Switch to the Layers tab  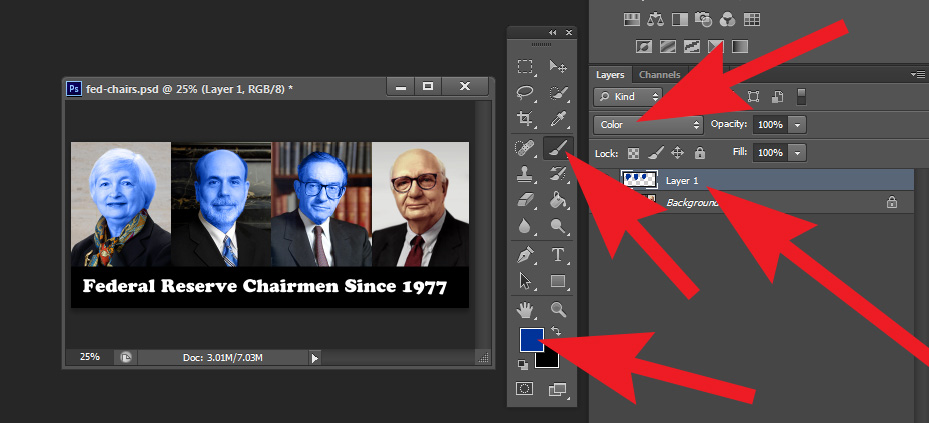[610, 75]
